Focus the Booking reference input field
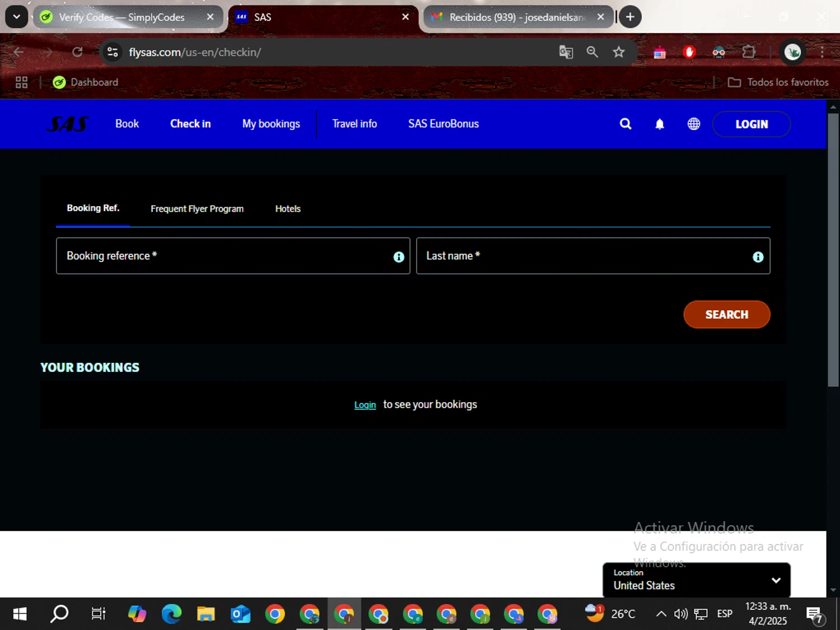 [x=233, y=256]
